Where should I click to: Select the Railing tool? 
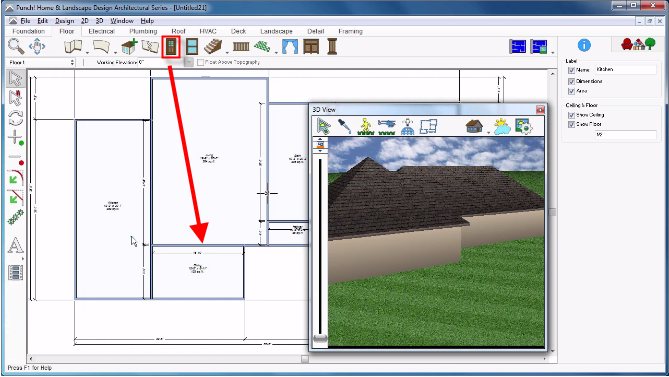pyautogui.click(x=241, y=46)
